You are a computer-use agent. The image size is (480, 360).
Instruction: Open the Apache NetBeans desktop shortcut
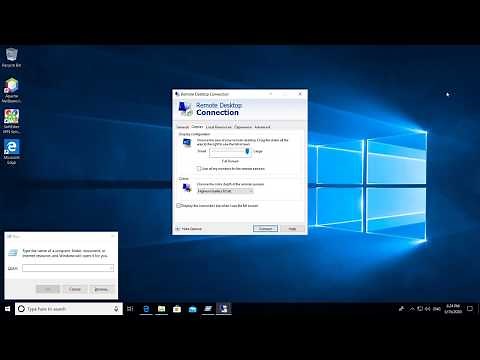pos(12,90)
